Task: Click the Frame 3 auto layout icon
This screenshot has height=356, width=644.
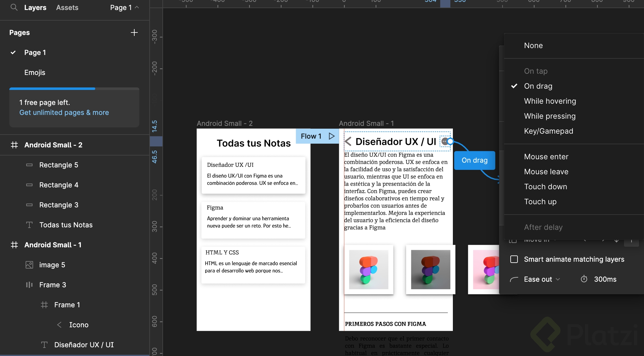Action: 29,285
